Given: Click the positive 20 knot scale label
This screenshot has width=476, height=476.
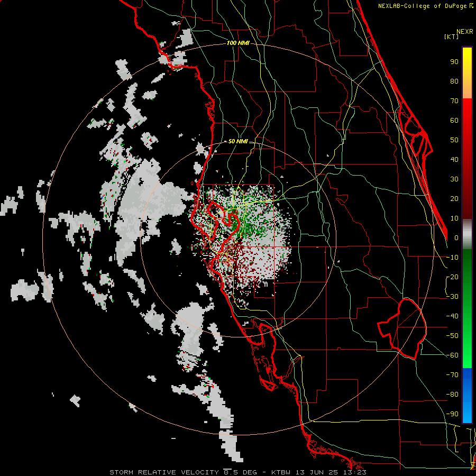Looking at the screenshot, I should pos(454,198).
